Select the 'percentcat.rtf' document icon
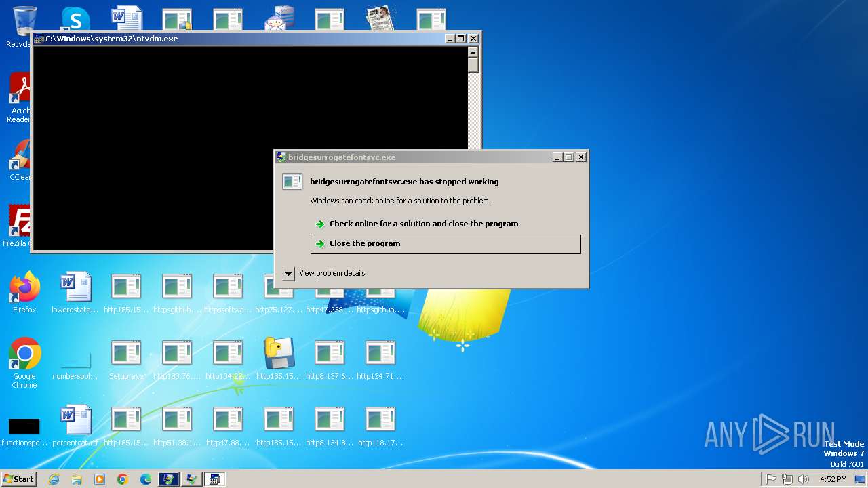The height and width of the screenshot is (488, 868). pos(75,426)
